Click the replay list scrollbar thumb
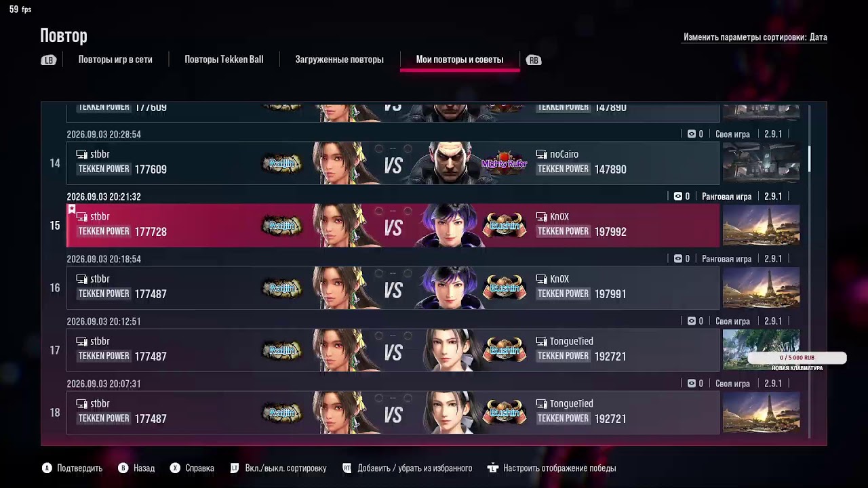Screen dimensions: 868x488 809,159
